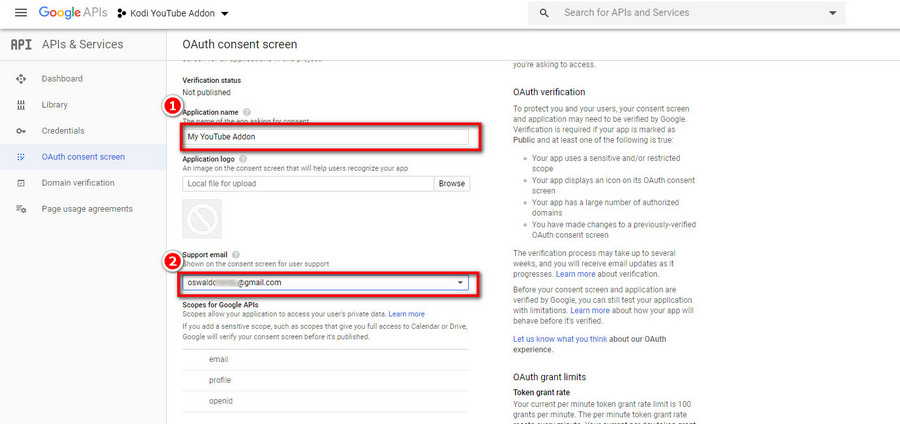Expand the search bar dropdown arrow
Screen dimensions: 900x424
[x=832, y=13]
